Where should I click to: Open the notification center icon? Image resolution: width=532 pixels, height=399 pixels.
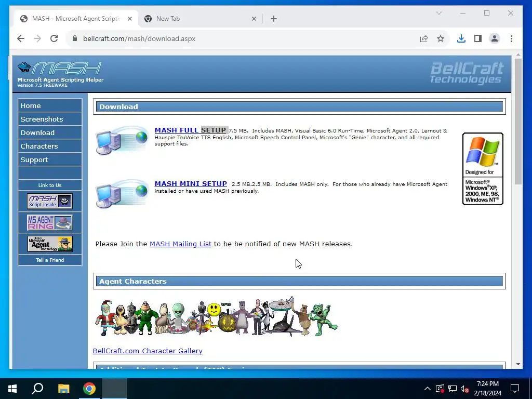tap(515, 389)
